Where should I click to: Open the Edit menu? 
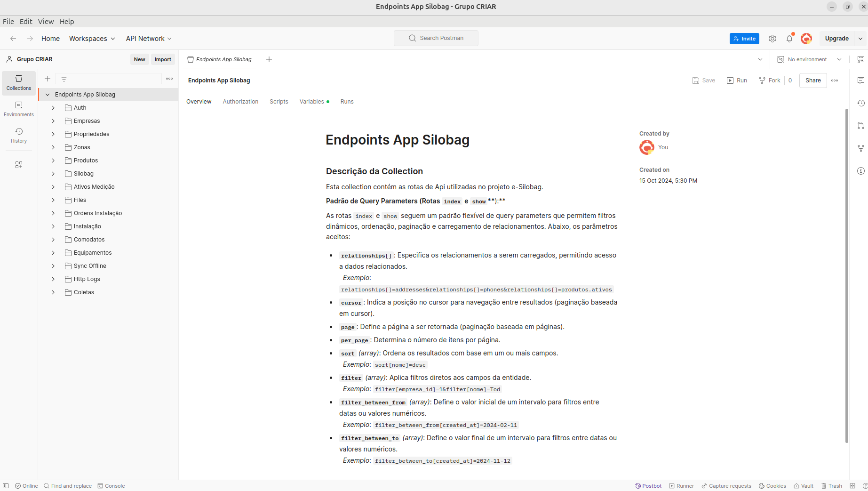[26, 22]
